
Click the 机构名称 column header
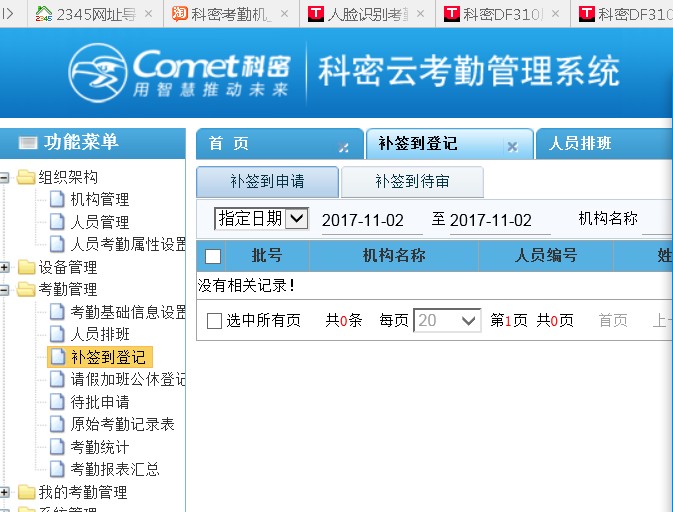click(x=394, y=256)
